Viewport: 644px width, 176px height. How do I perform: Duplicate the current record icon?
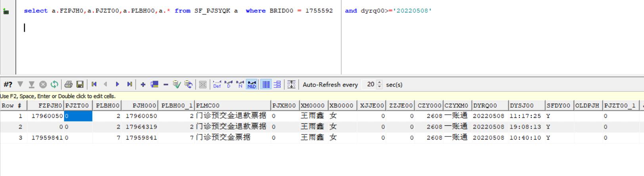point(155,85)
